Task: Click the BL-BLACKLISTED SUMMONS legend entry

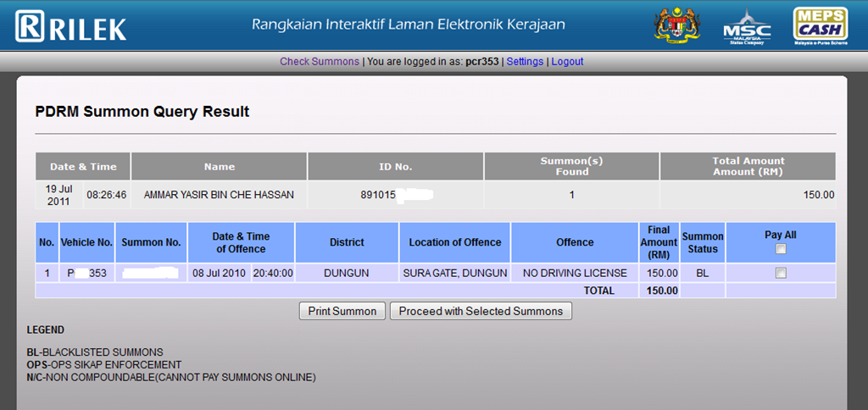Action: coord(95,352)
